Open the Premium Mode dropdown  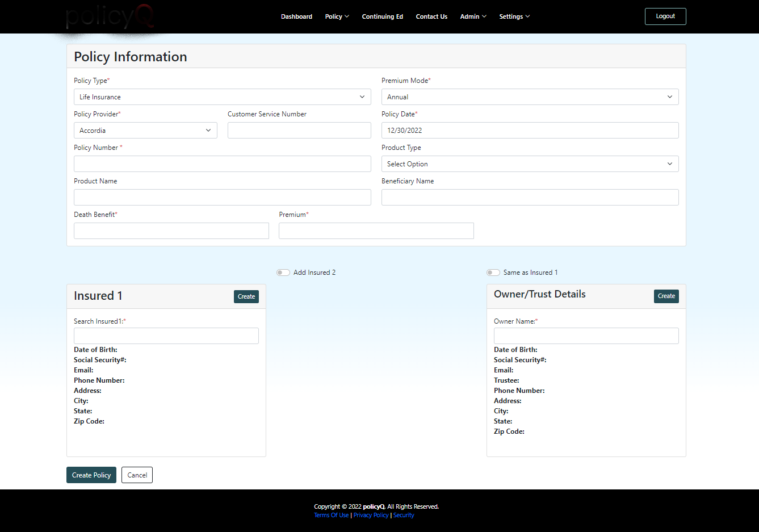click(x=530, y=97)
